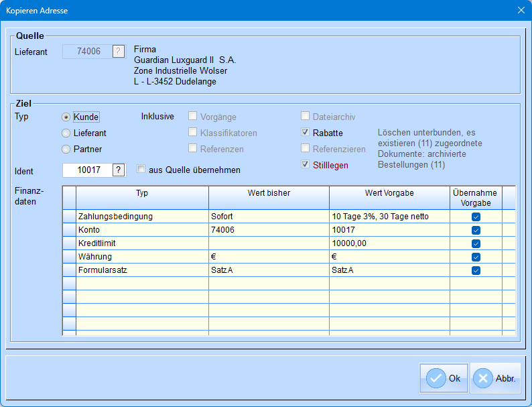The height and width of the screenshot is (407, 532).
Task: Click the Wert bisher column header
Action: 269,198
